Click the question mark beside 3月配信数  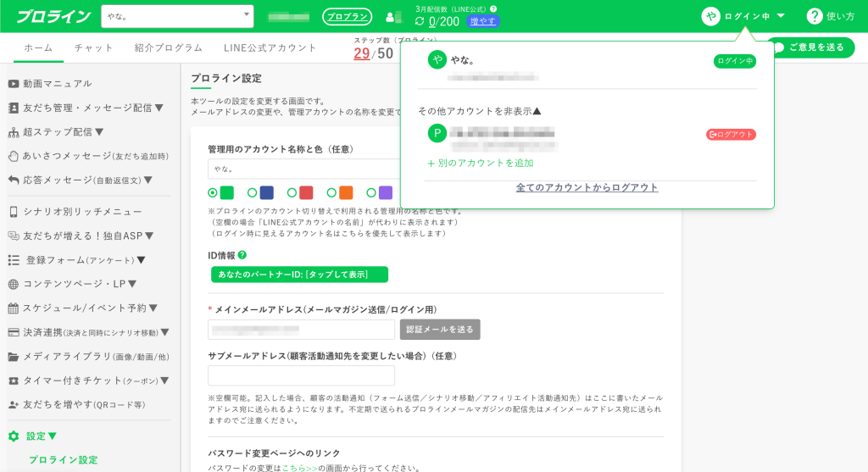[493, 8]
